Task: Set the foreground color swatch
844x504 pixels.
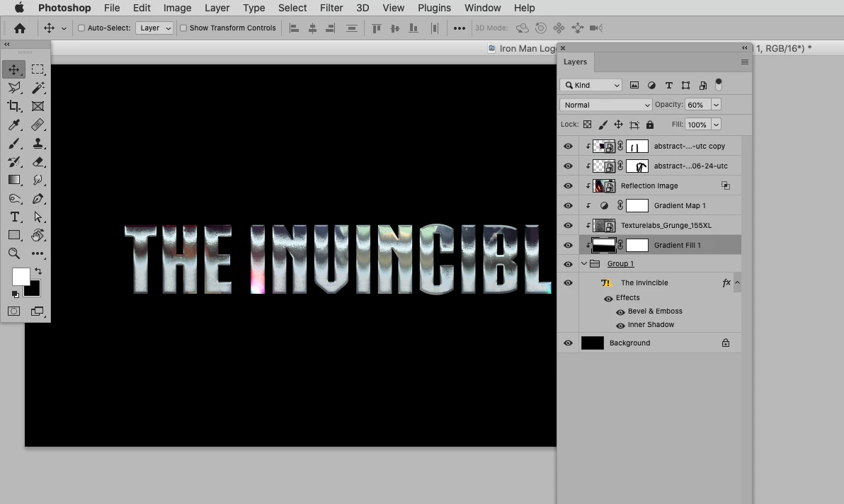Action: tap(21, 277)
